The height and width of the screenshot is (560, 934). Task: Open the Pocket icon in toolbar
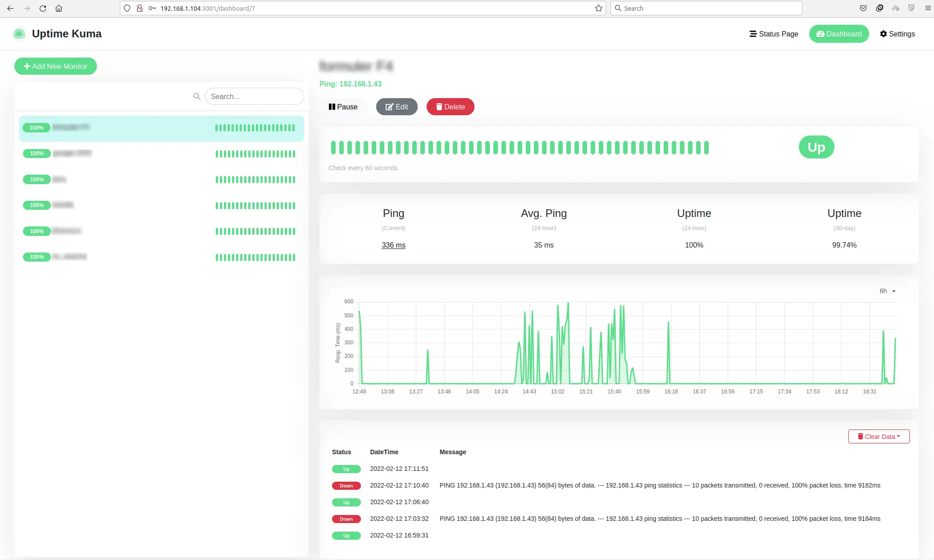(x=863, y=9)
